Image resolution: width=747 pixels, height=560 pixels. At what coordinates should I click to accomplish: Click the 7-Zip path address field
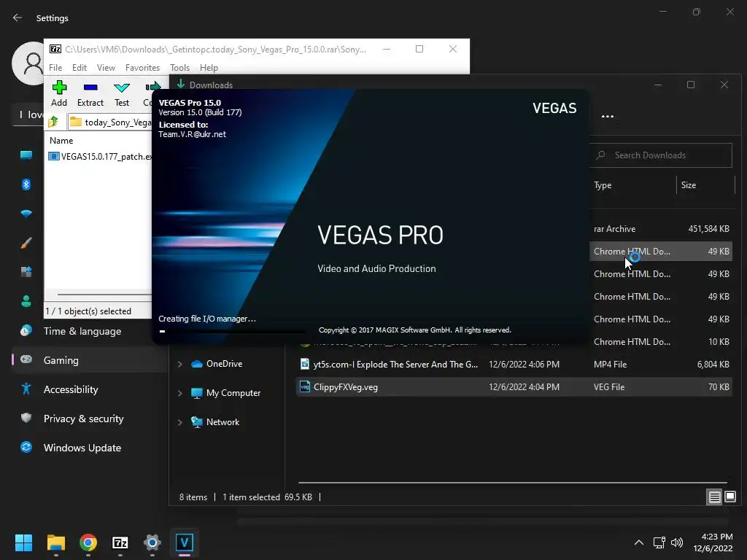110,122
